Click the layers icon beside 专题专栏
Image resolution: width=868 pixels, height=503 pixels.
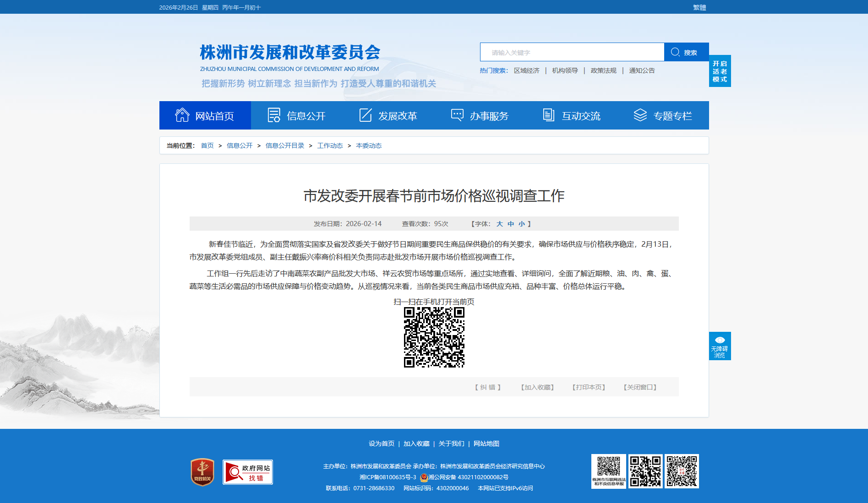pyautogui.click(x=640, y=115)
